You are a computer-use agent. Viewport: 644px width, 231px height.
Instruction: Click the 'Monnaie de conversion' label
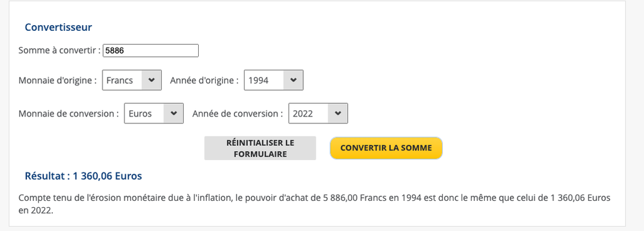pos(69,113)
